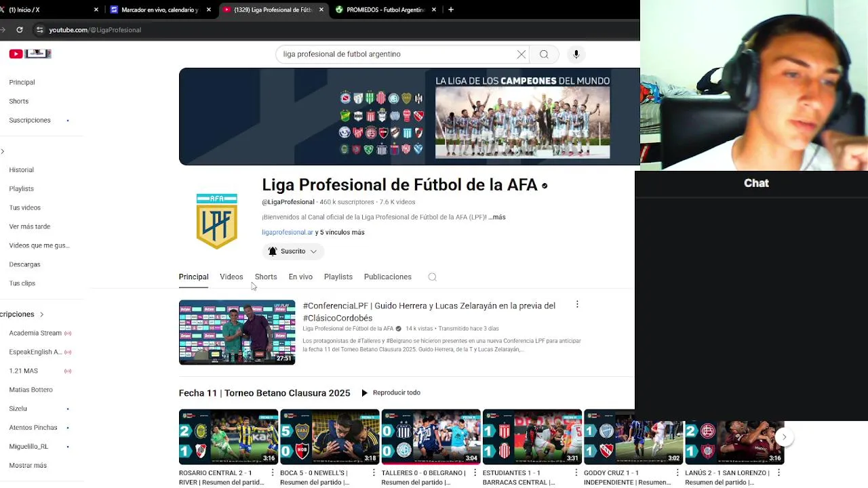The height and width of the screenshot is (488, 868).
Task: Clear the search box with the X icon
Action: click(521, 54)
